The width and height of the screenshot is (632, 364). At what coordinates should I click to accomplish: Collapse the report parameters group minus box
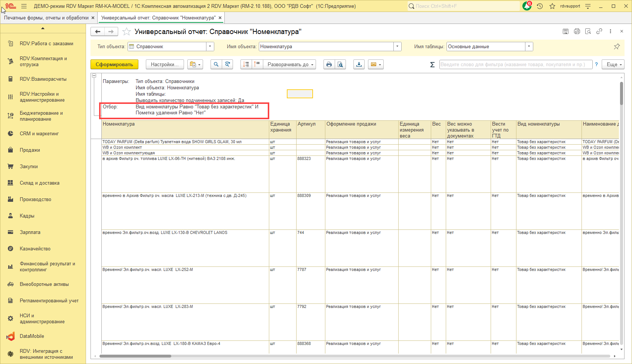point(94,76)
